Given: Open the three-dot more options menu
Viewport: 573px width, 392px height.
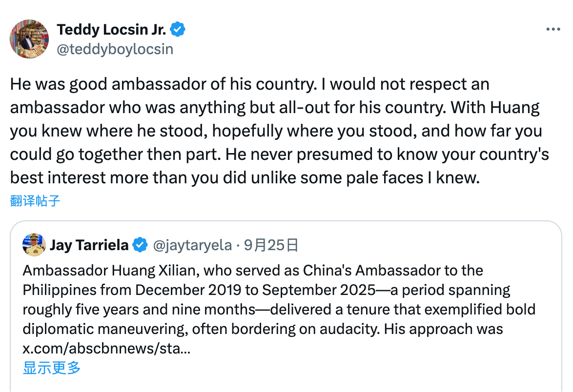Looking at the screenshot, I should point(553,30).
